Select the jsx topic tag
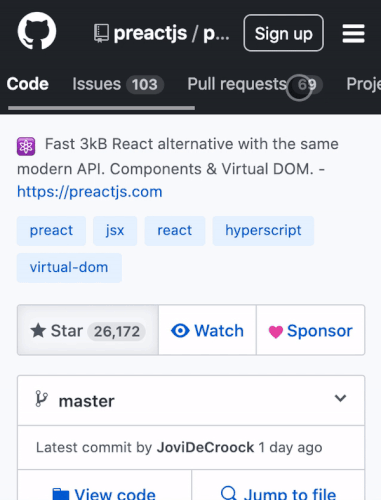Screen dimensions: 381x500 pos(115,231)
